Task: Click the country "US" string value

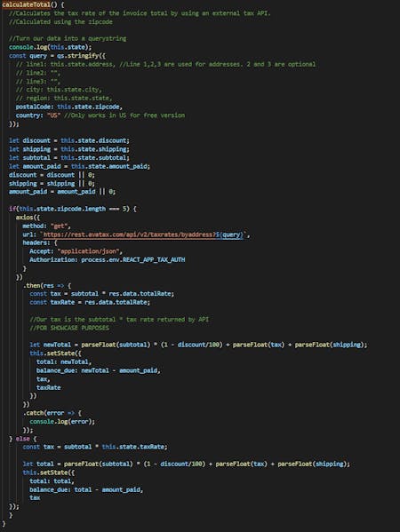Action: tap(53, 115)
